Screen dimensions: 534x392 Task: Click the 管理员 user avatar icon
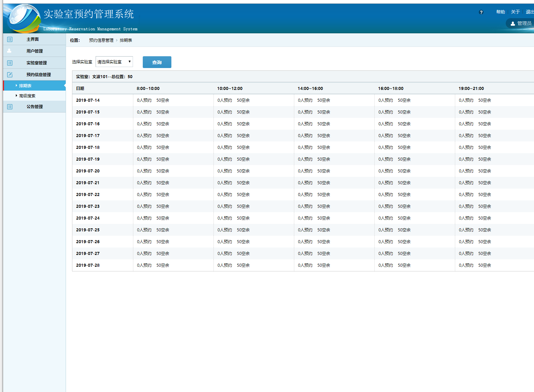click(x=513, y=24)
